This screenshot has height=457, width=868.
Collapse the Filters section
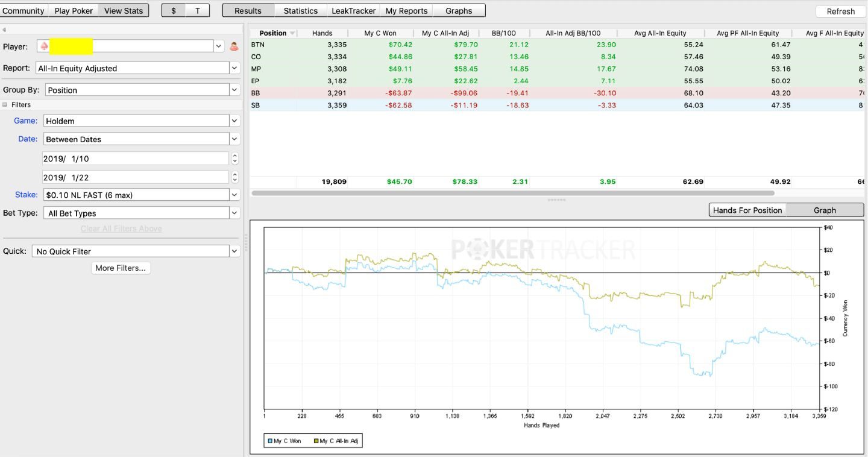[5, 105]
